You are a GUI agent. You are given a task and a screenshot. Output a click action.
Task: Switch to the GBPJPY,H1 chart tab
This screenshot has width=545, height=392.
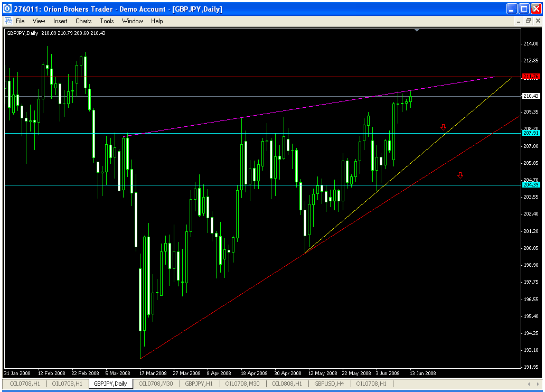(x=199, y=384)
